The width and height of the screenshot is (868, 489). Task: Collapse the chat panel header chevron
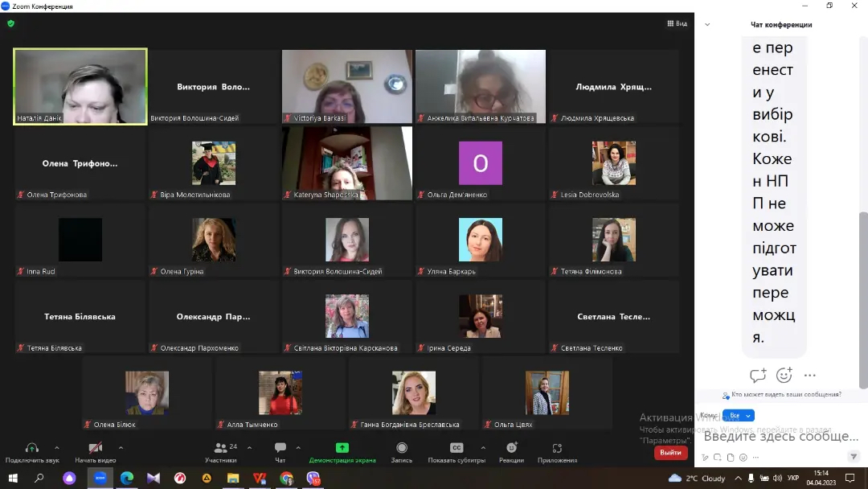click(x=707, y=25)
